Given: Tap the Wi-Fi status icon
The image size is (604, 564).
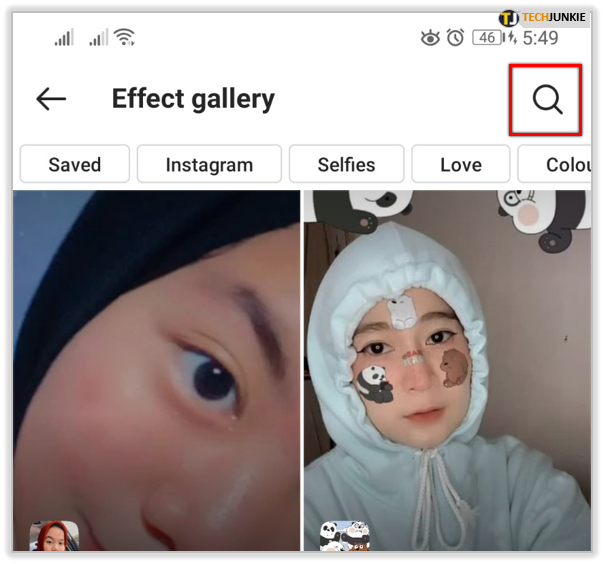Looking at the screenshot, I should tap(125, 37).
